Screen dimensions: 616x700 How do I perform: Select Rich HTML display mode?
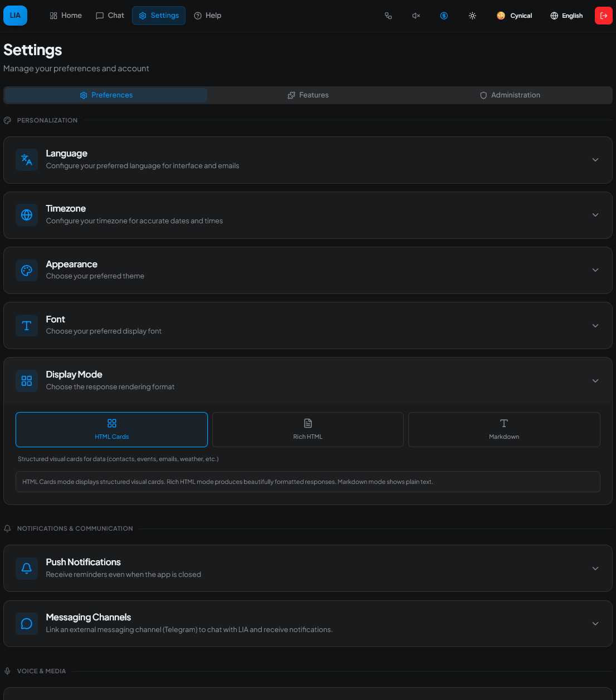308,429
